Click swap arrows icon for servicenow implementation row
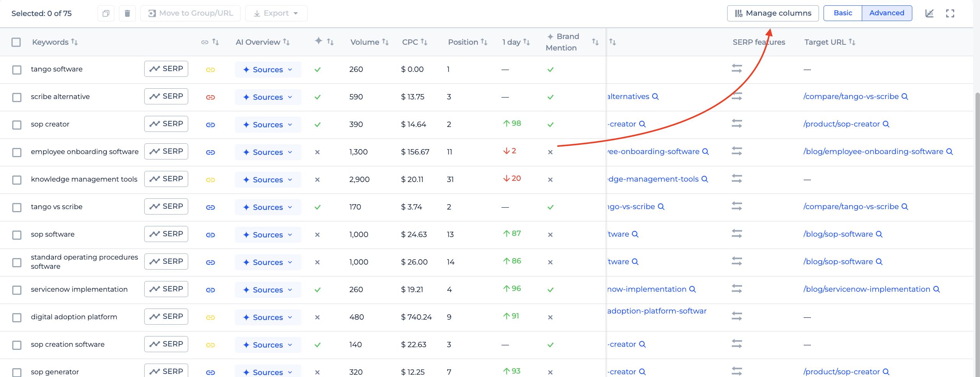The height and width of the screenshot is (377, 980). [737, 289]
